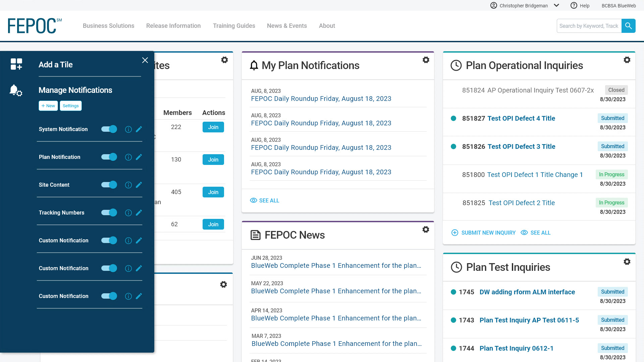Click the Manage Notifications bell-gear icon
644x362 pixels.
[x=16, y=90]
